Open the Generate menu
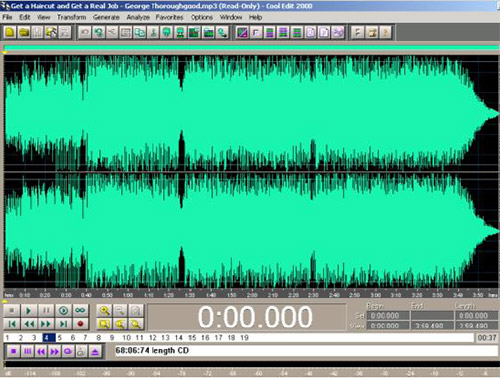The width and height of the screenshot is (500, 380). (106, 17)
